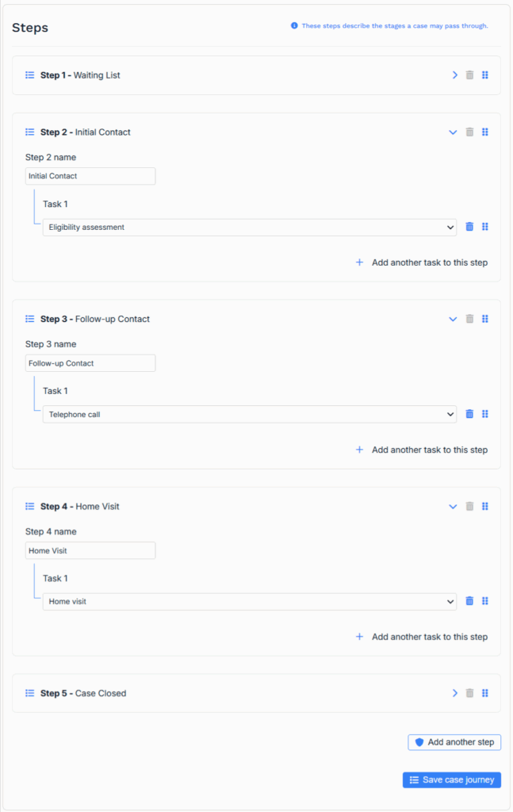513x812 pixels.
Task: Click the drag handle for Step 2
Action: click(485, 132)
